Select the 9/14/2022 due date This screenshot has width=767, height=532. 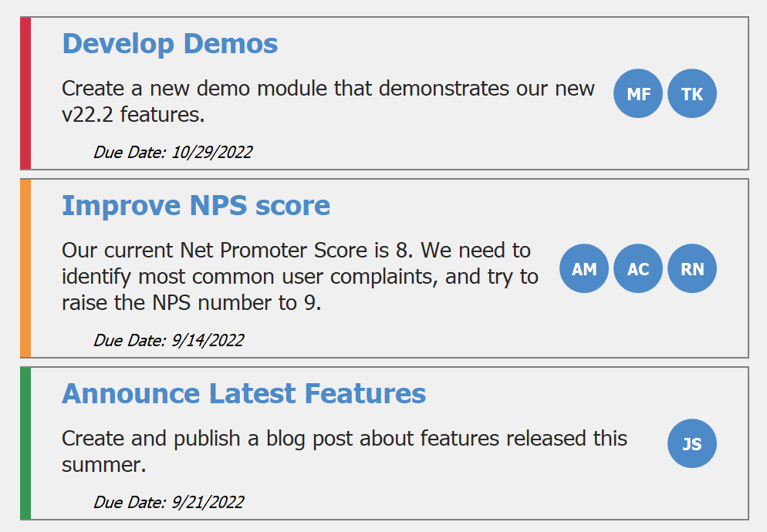tap(168, 340)
